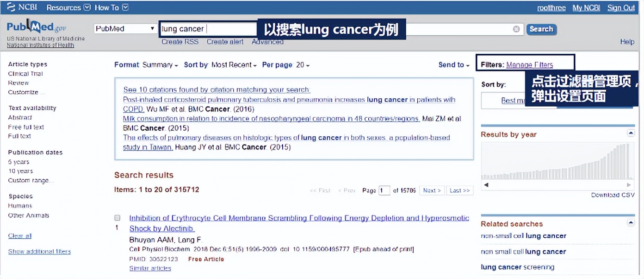Screen dimensions: 644x279
Task: Click the Resources dropdown chevron icon
Action: (x=87, y=7)
